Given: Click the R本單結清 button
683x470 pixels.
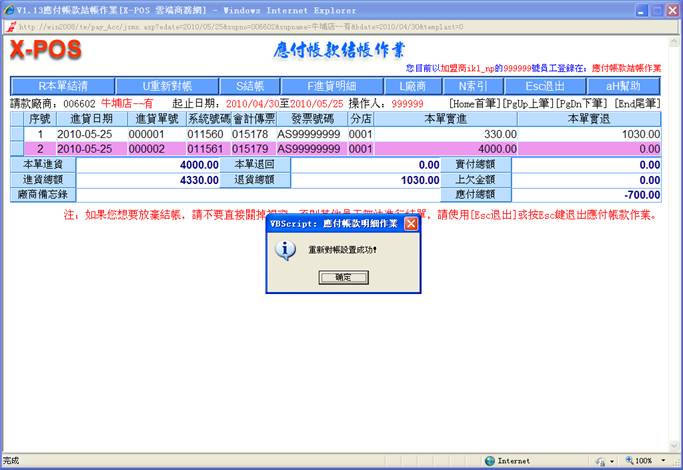Looking at the screenshot, I should click(63, 86).
